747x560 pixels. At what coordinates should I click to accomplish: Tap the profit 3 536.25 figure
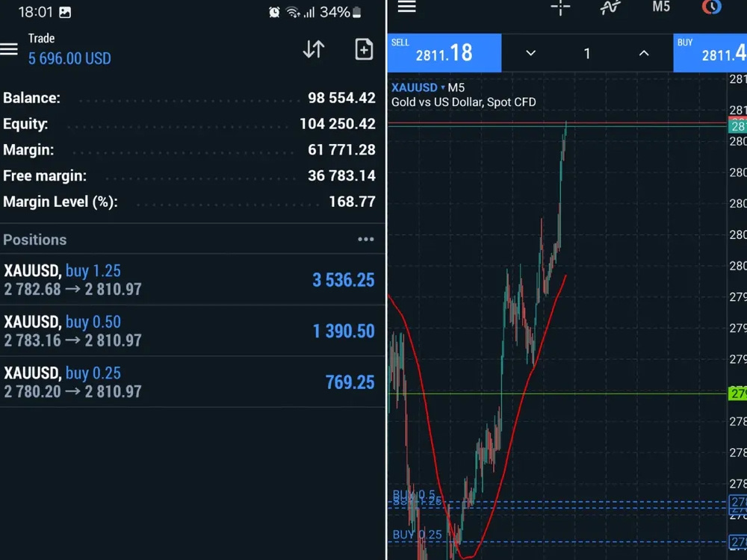pyautogui.click(x=344, y=280)
